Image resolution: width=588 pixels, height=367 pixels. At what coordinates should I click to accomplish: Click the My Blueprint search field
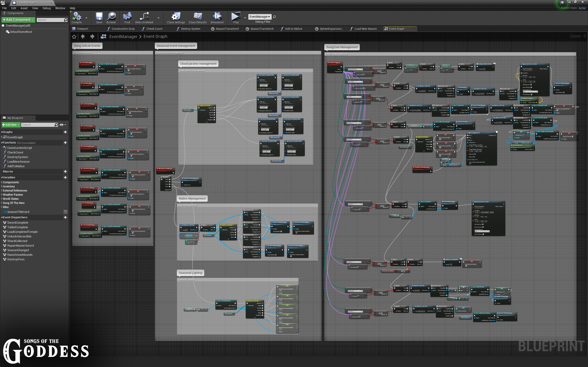pos(38,125)
